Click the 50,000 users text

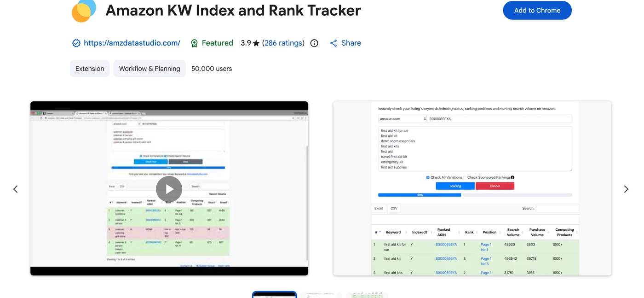coord(212,69)
